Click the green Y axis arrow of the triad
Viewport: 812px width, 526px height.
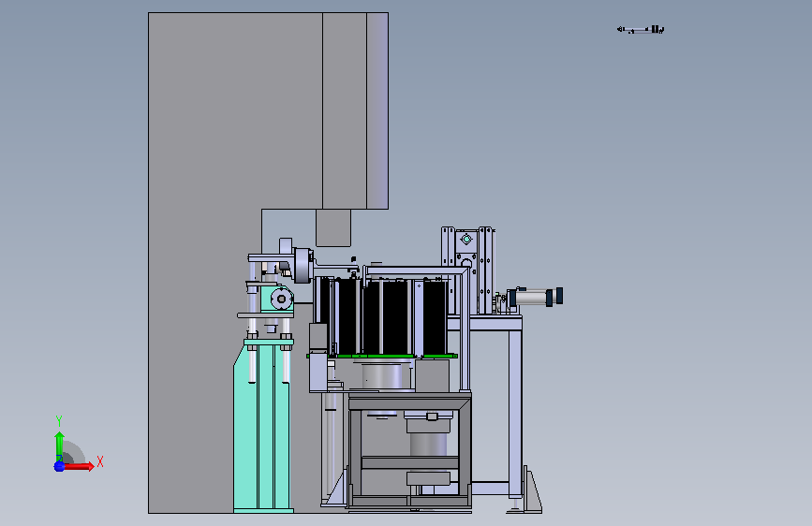click(59, 446)
